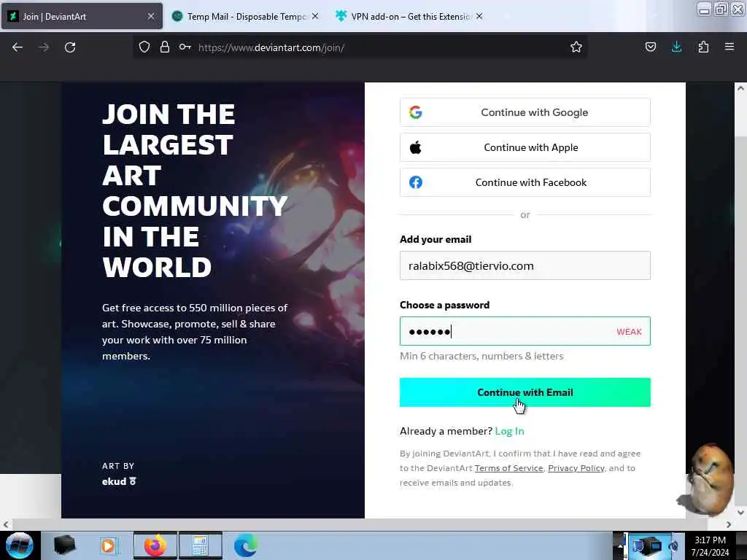Open the Windows Start menu
Viewport: 747px width, 560px height.
coord(19,545)
